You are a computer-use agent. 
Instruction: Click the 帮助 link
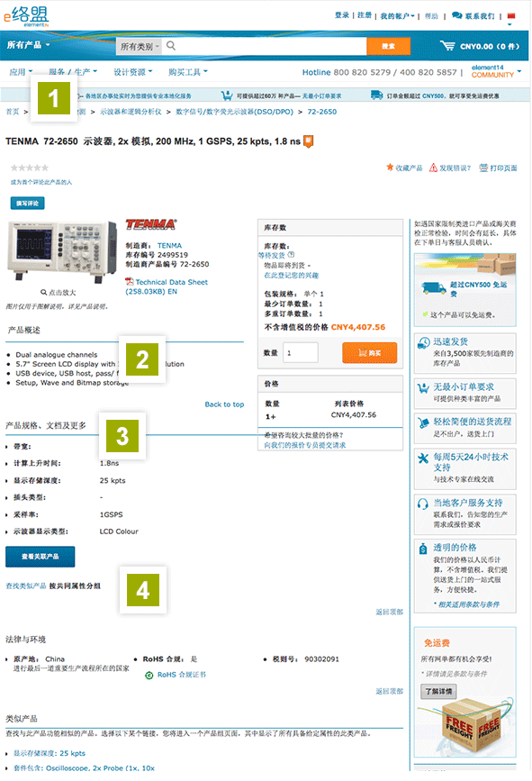pyautogui.click(x=431, y=16)
